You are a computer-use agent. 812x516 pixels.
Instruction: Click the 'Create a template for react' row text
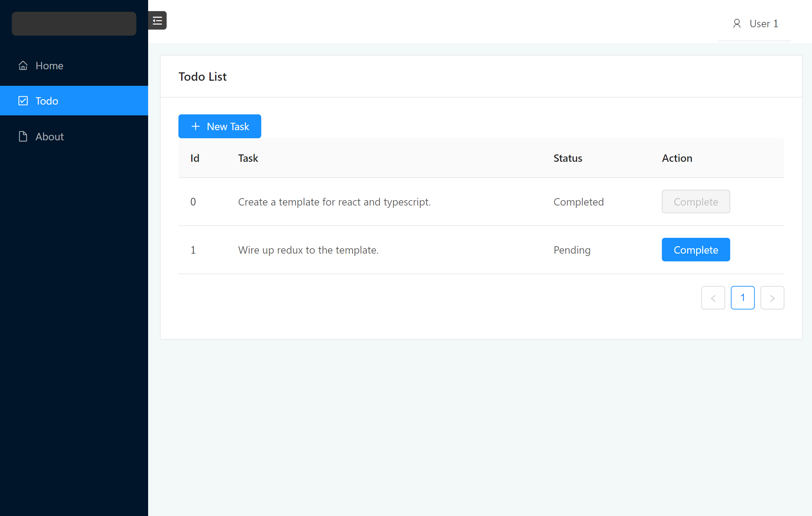pyautogui.click(x=334, y=202)
